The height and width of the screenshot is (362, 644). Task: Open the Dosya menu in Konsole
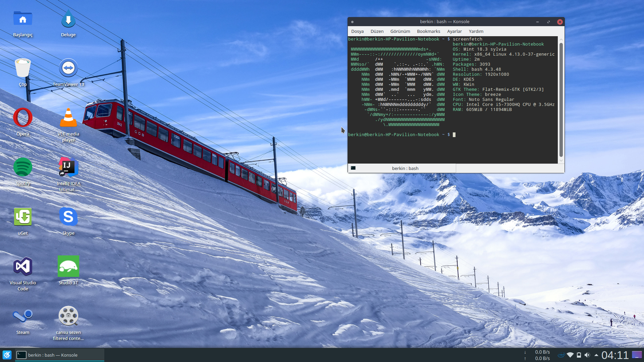tap(358, 31)
